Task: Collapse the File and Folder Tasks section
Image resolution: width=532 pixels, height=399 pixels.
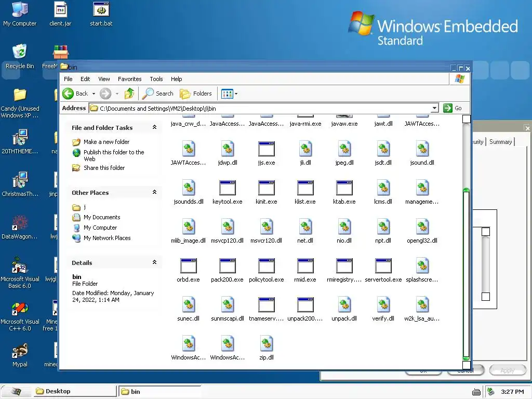Action: tap(154, 127)
